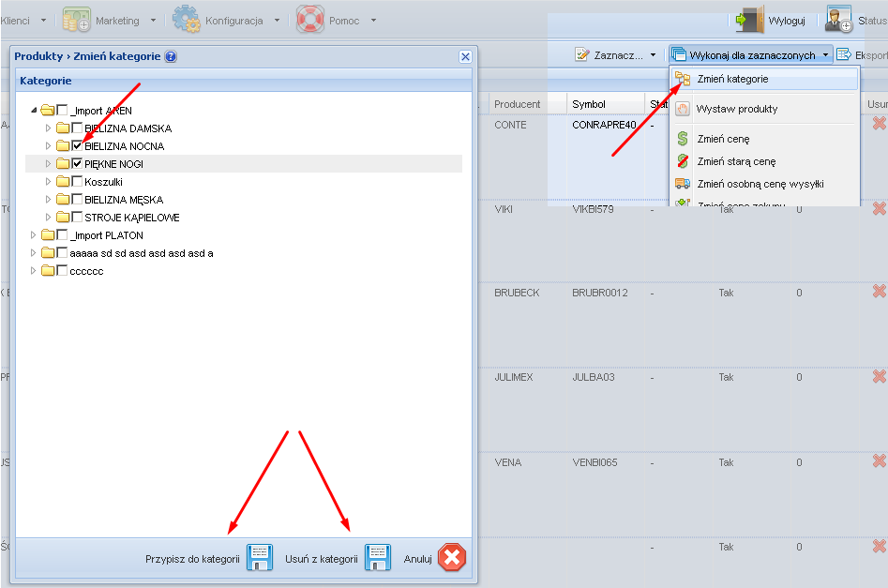Choose Zmień cenę menu entry
The image size is (888, 588).
tap(764, 139)
